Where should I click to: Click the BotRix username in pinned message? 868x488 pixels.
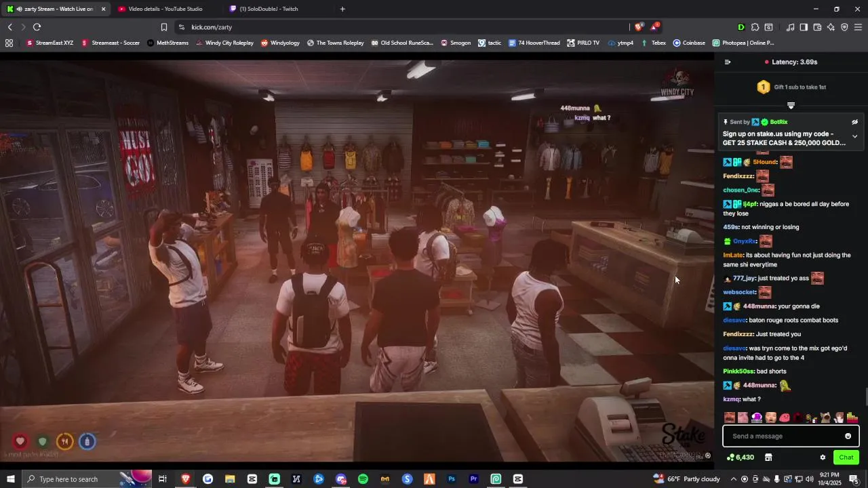pyautogui.click(x=778, y=122)
